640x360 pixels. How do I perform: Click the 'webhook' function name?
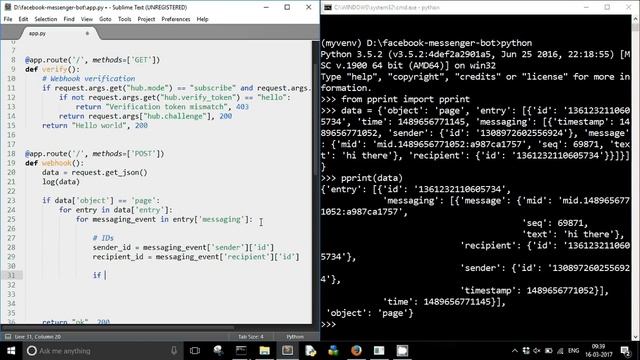[57, 163]
